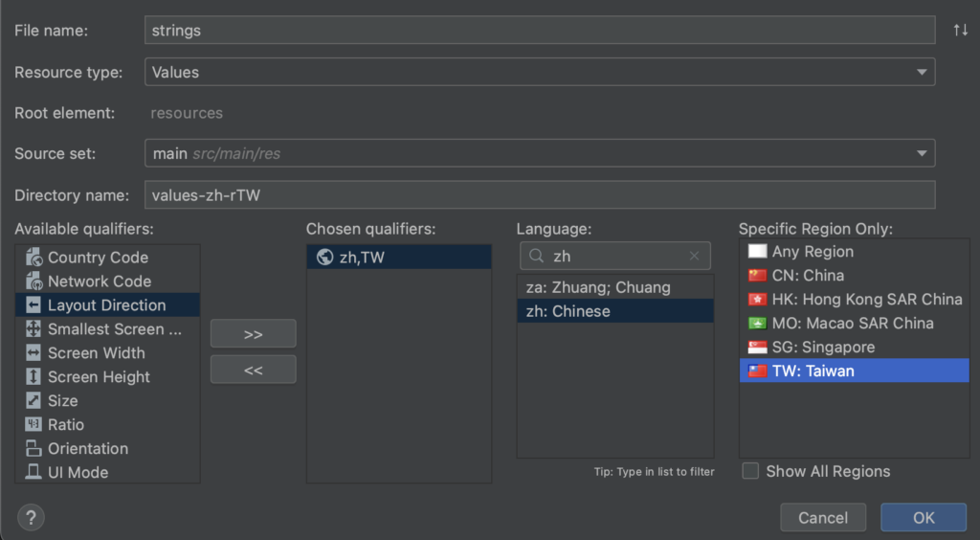Clear the language search filter
980x540 pixels.
[x=695, y=257]
